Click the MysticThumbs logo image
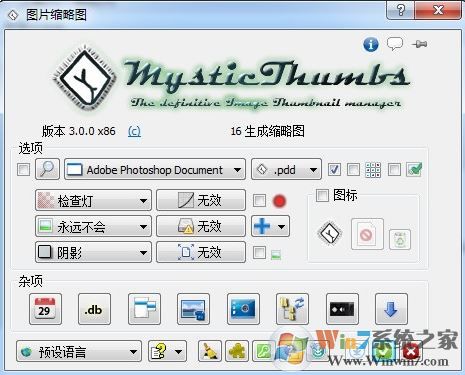This screenshot has width=465, height=375. 231,79
